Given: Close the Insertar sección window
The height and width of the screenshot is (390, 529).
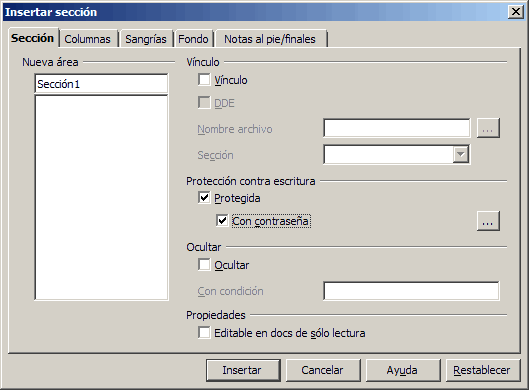Looking at the screenshot, I should click(x=516, y=12).
